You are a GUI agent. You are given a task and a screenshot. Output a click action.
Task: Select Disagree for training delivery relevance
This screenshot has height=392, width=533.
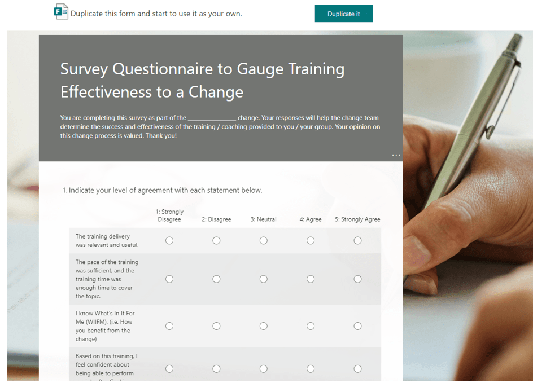216,241
